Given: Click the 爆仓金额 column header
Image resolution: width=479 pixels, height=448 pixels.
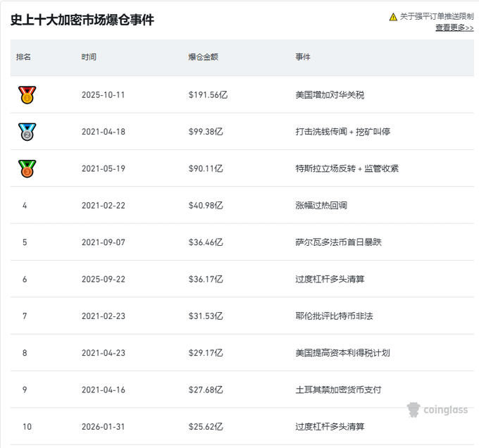Looking at the screenshot, I should point(203,57).
